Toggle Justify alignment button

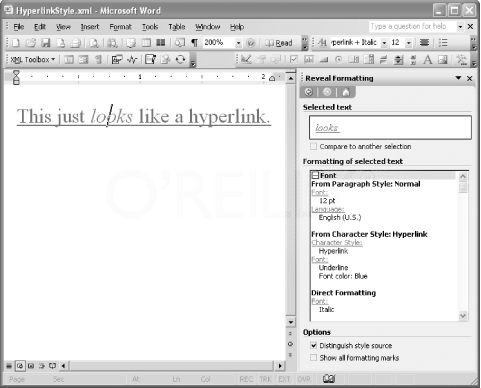tap(424, 43)
